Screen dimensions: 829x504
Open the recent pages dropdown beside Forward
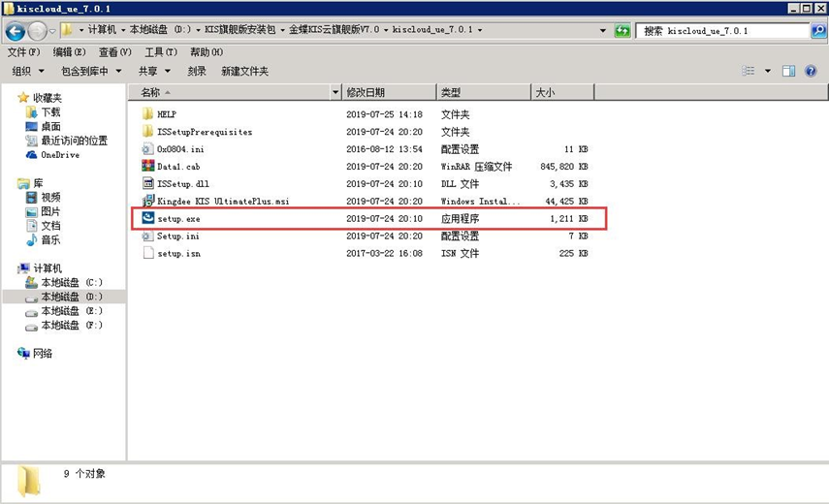pos(52,31)
